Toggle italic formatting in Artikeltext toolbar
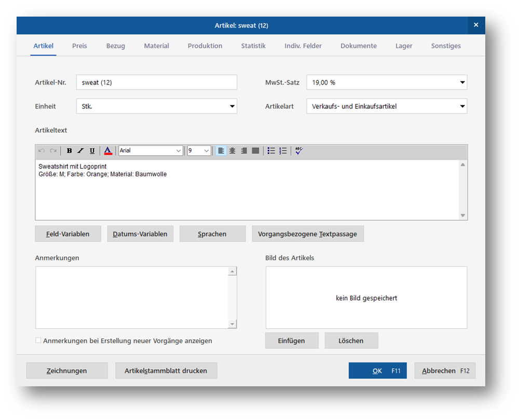 coord(80,151)
